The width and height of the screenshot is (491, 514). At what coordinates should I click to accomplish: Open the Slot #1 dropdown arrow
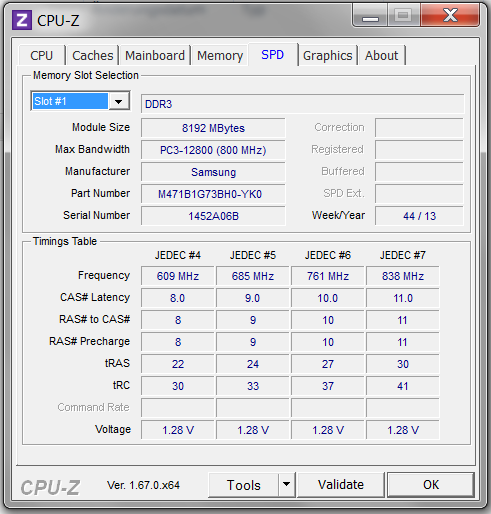119,101
